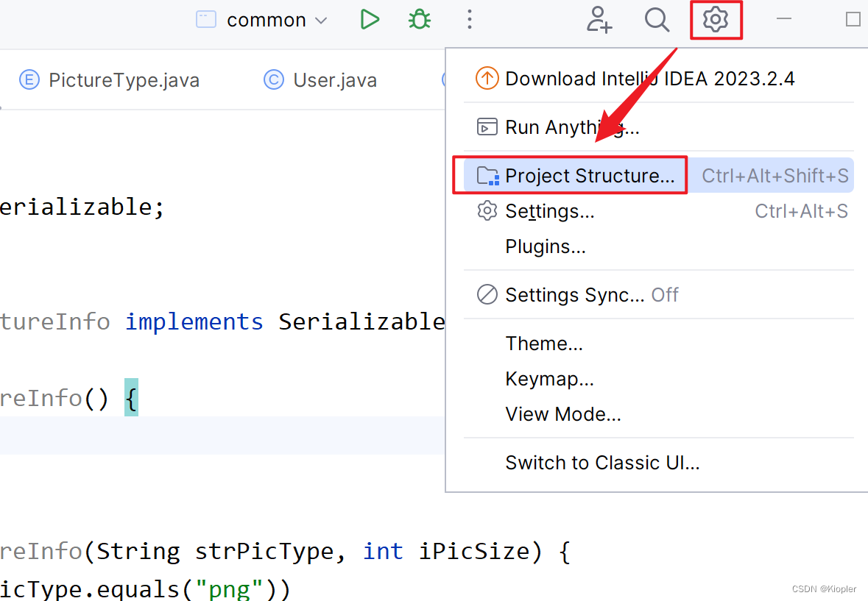Click the User.java class icon
868x601 pixels.
[x=273, y=80]
